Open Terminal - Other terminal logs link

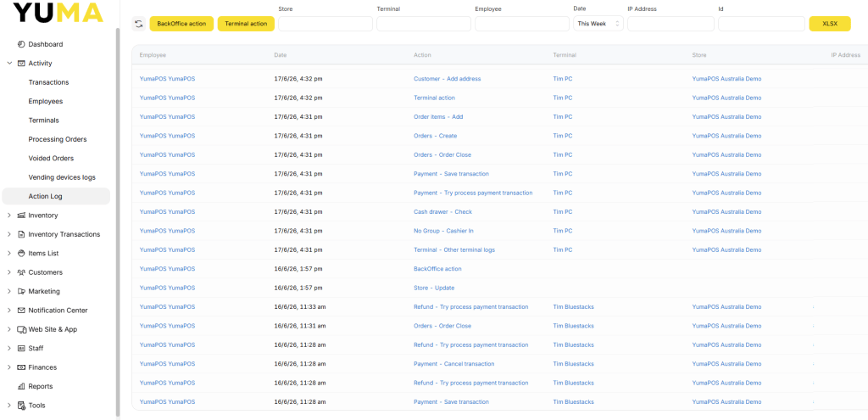click(454, 250)
